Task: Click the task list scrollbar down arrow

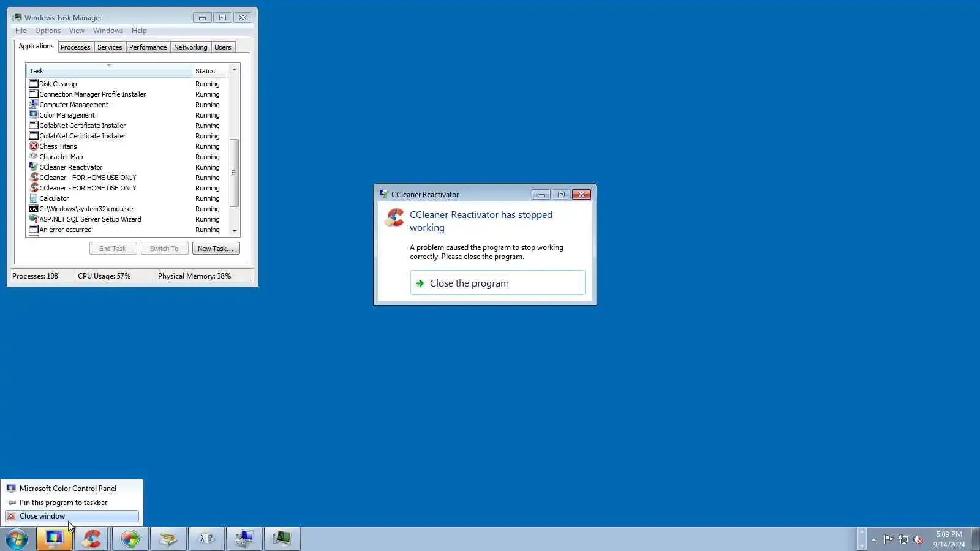Action: coord(235,231)
